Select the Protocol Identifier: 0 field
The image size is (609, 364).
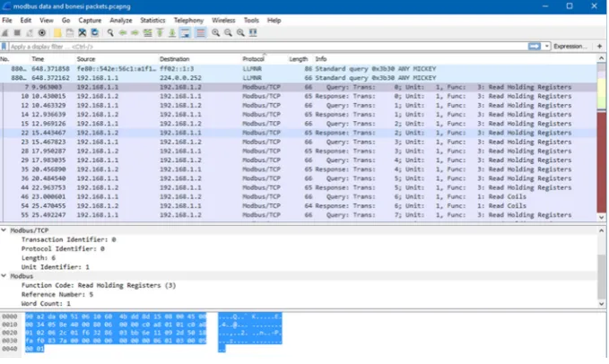63,248
